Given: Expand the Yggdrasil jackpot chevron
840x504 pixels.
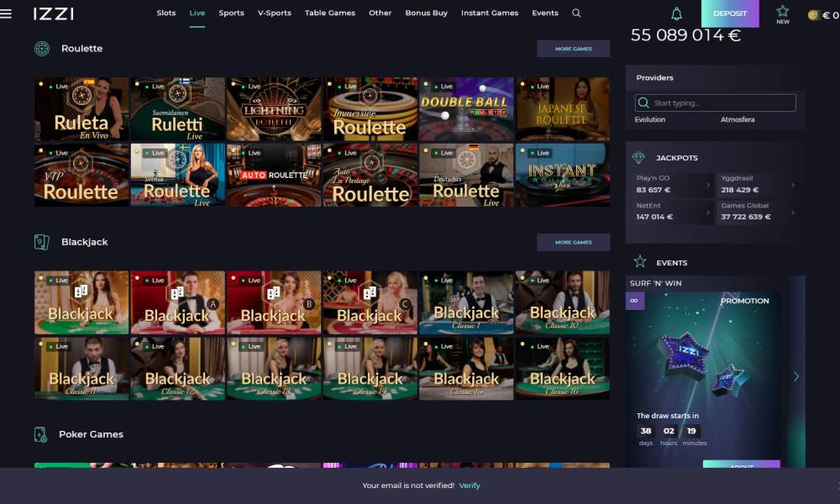Looking at the screenshot, I should [x=792, y=185].
